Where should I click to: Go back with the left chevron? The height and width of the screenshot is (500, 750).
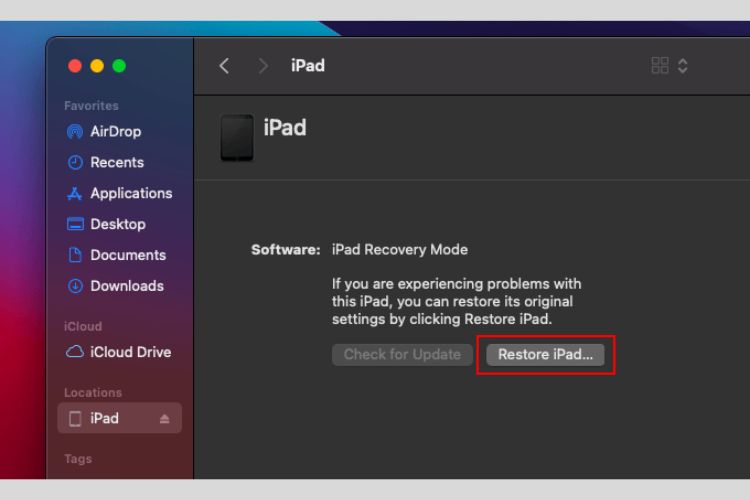pos(224,66)
